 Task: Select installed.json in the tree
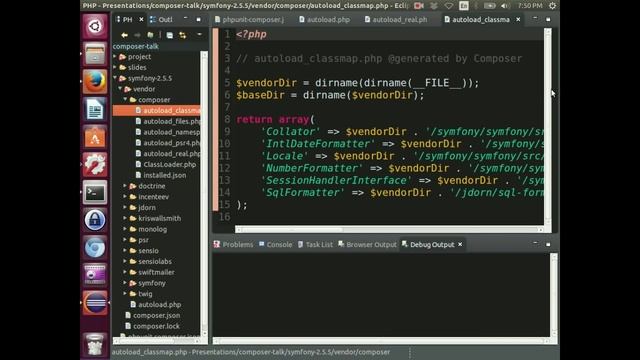click(161, 175)
